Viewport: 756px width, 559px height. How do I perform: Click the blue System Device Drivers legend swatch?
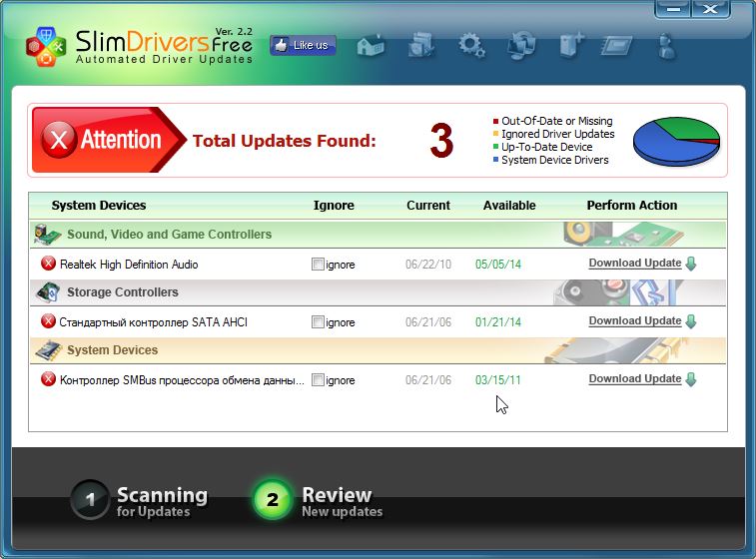[x=495, y=160]
